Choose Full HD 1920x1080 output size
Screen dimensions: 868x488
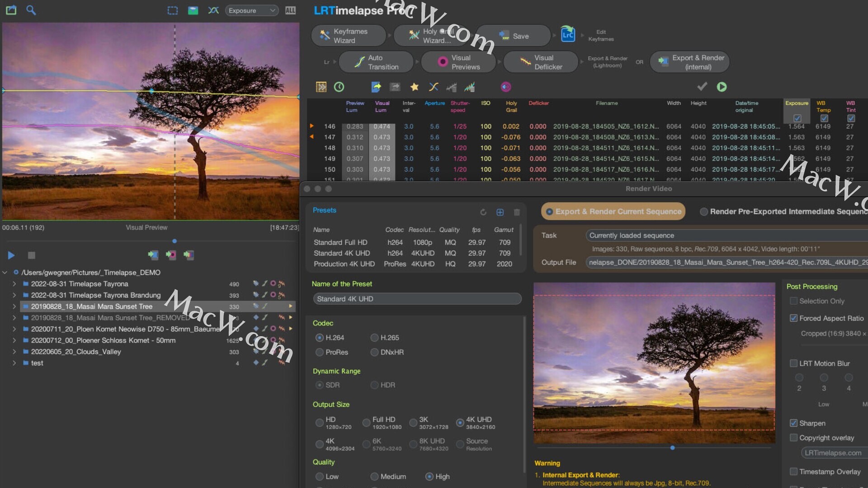point(366,422)
